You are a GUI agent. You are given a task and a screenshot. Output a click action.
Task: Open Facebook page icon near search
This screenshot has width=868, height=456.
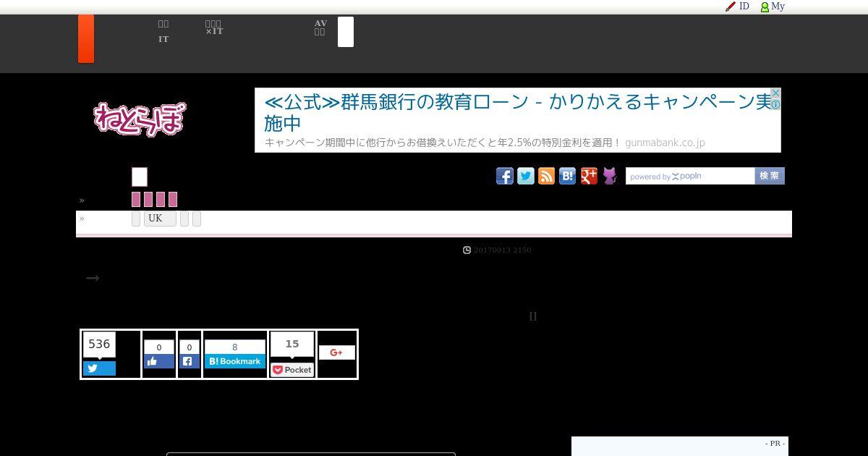[505, 176]
